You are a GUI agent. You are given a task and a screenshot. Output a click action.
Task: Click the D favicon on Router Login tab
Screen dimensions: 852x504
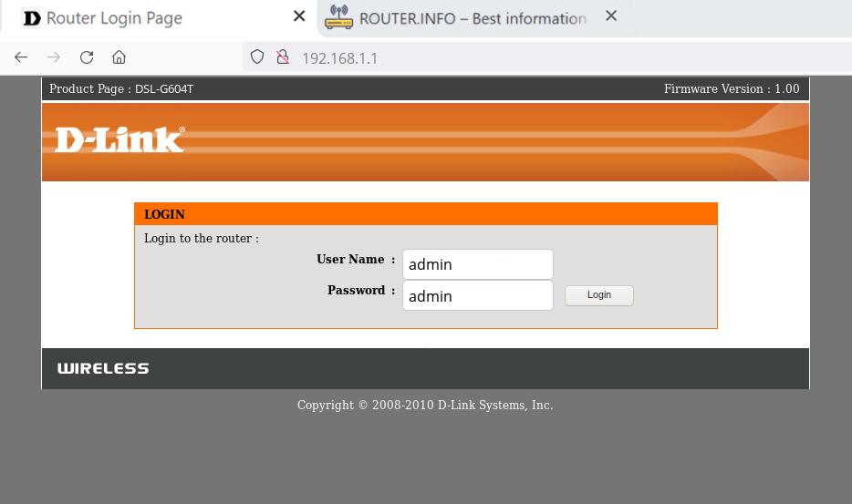pos(32,18)
